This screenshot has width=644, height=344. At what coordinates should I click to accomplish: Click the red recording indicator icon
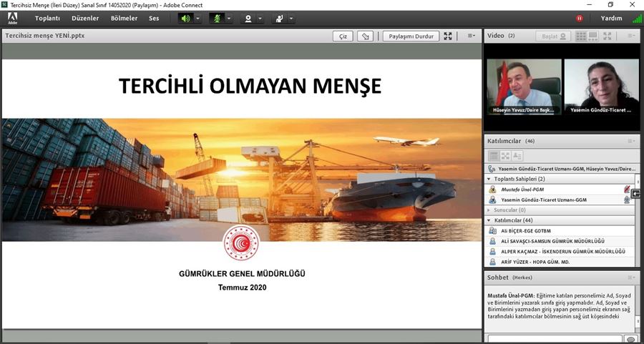click(580, 19)
